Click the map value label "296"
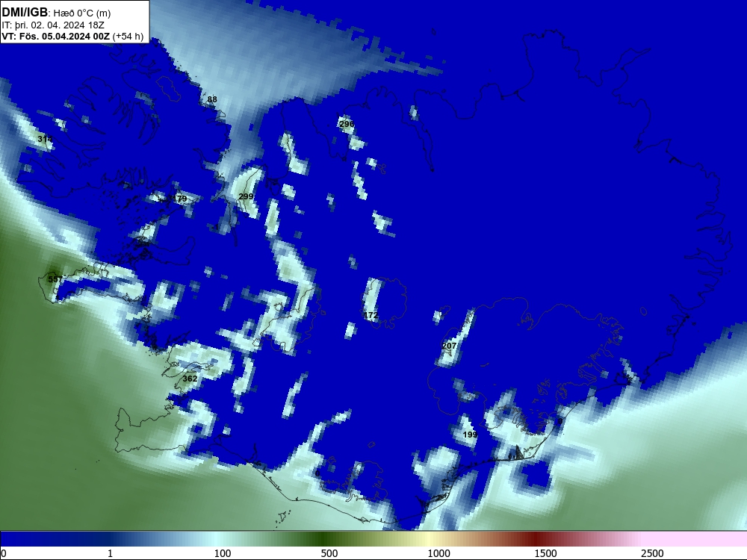The image size is (747, 560). coord(347,124)
